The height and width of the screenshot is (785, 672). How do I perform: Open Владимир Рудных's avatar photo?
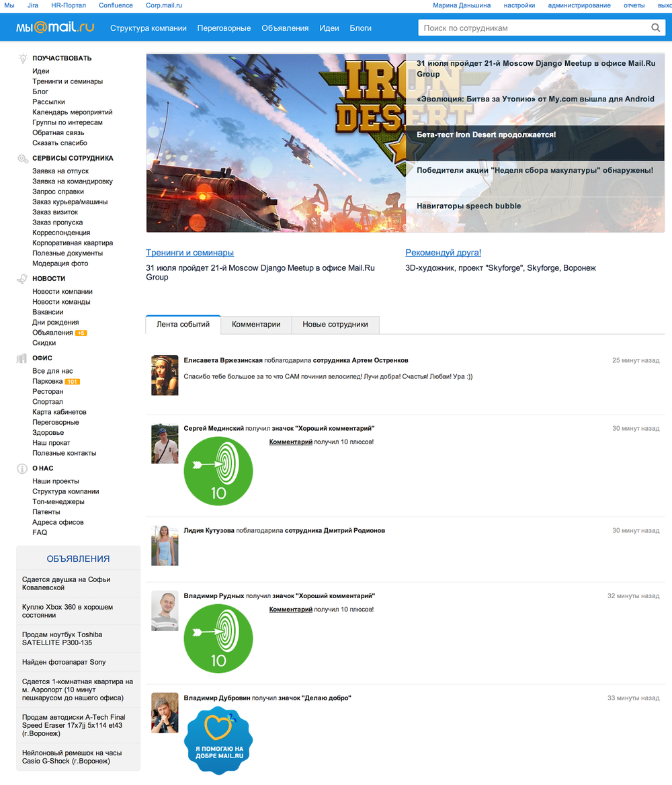(165, 611)
